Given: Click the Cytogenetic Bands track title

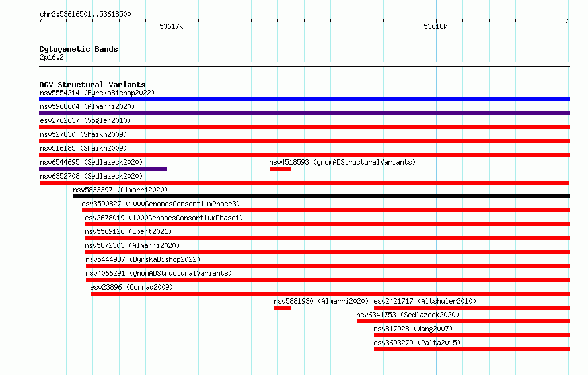Looking at the screenshot, I should (79, 49).
